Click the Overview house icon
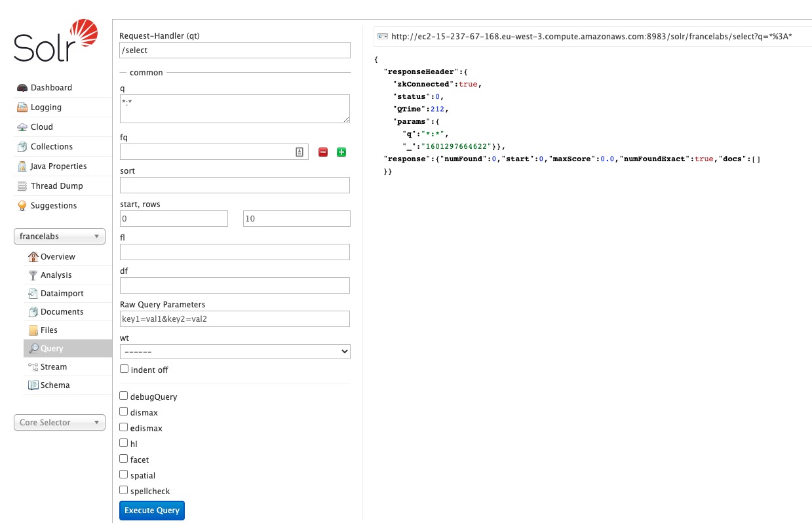Viewport: 812px width, 523px height. pos(33,257)
